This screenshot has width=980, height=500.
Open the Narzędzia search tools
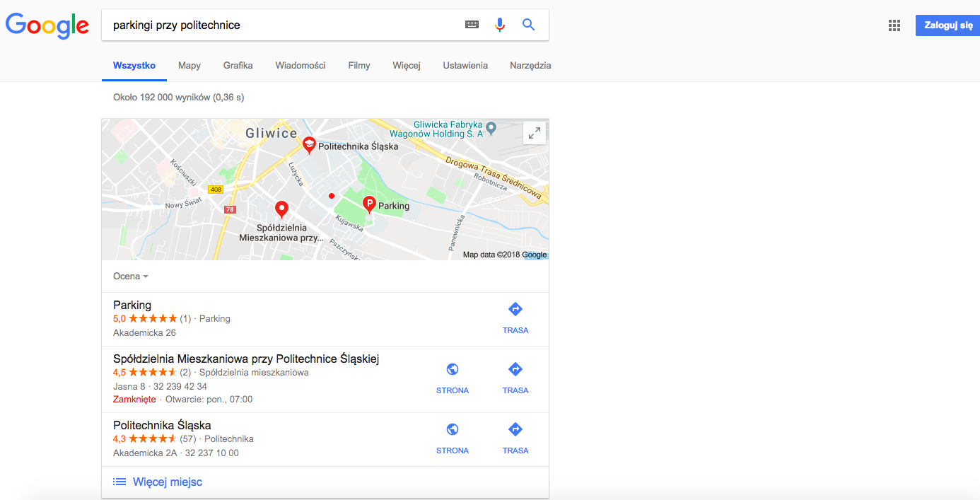(x=530, y=66)
